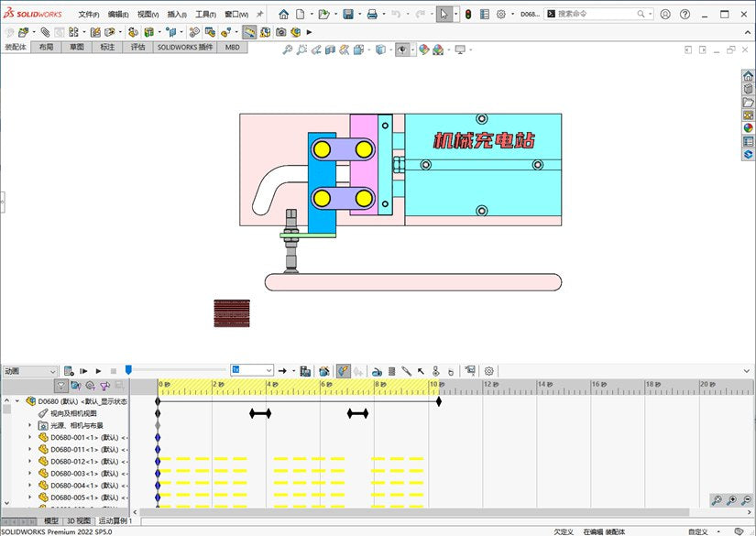756x536 pixels.
Task: Switch to the 评估 Evaluate tab
Action: pos(137,48)
